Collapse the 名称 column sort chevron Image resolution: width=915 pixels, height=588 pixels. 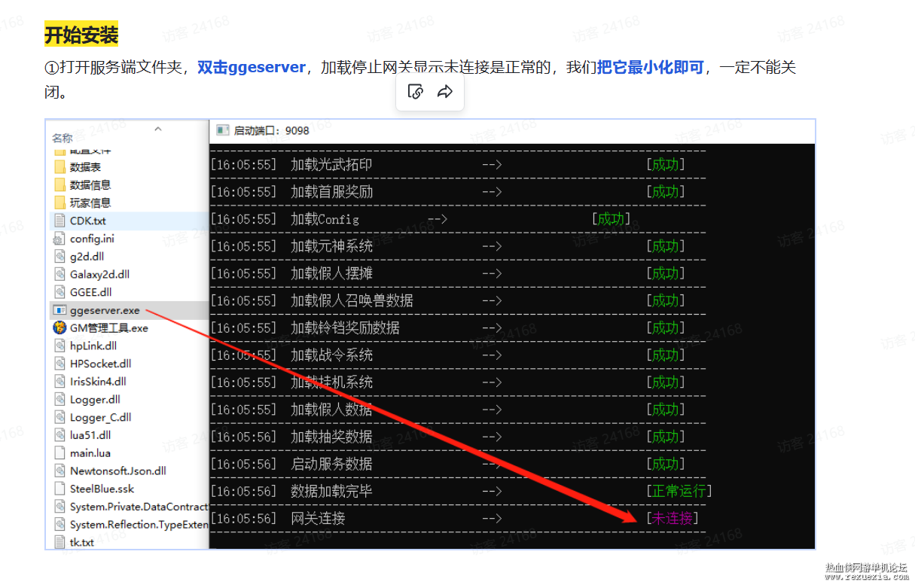pos(158,129)
